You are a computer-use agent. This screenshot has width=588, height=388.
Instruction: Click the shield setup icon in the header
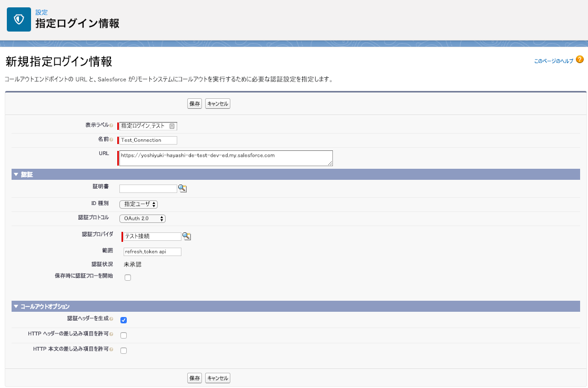19,19
